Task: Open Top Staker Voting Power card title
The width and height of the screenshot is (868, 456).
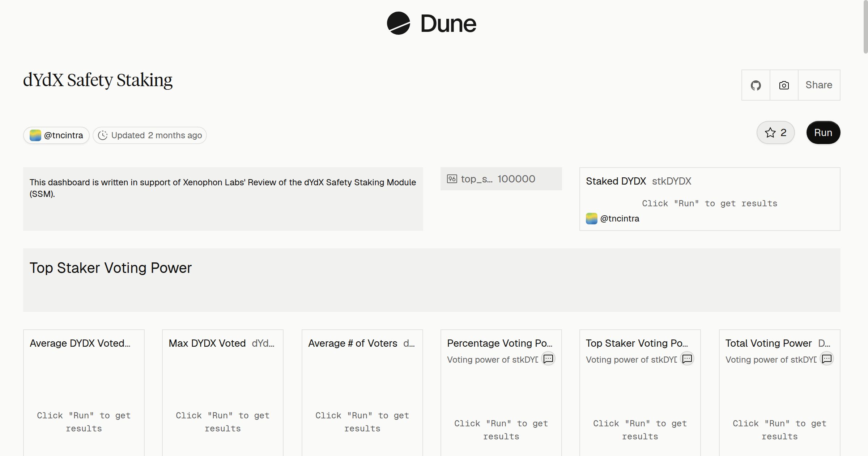Action: coord(637,343)
